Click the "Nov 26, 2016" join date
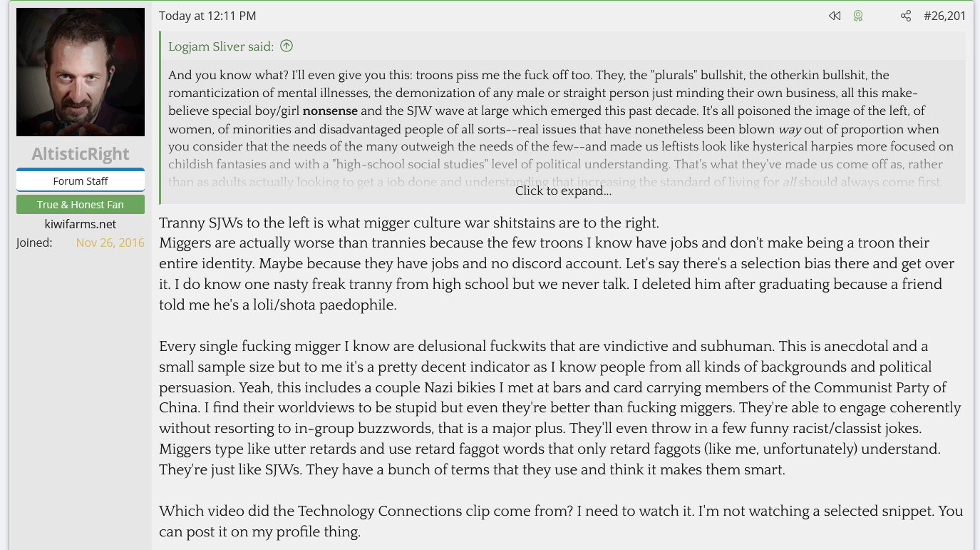The width and height of the screenshot is (980, 550). [110, 243]
